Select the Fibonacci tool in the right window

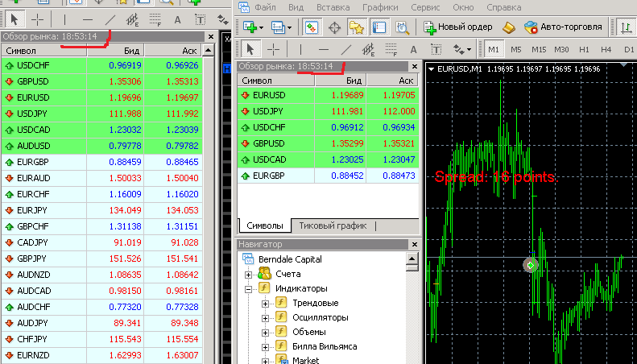click(x=391, y=50)
